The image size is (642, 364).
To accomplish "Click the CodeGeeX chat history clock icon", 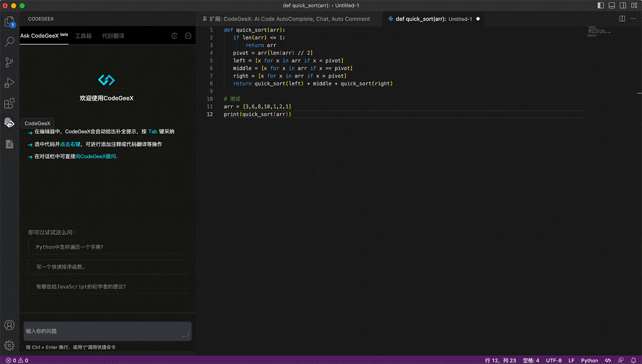I will 175,36.
